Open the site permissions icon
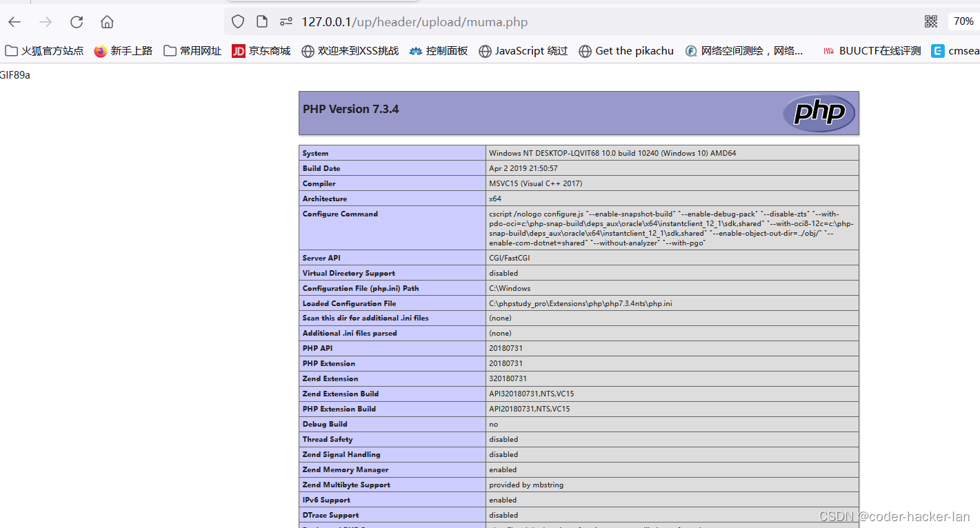 pyautogui.click(x=286, y=22)
